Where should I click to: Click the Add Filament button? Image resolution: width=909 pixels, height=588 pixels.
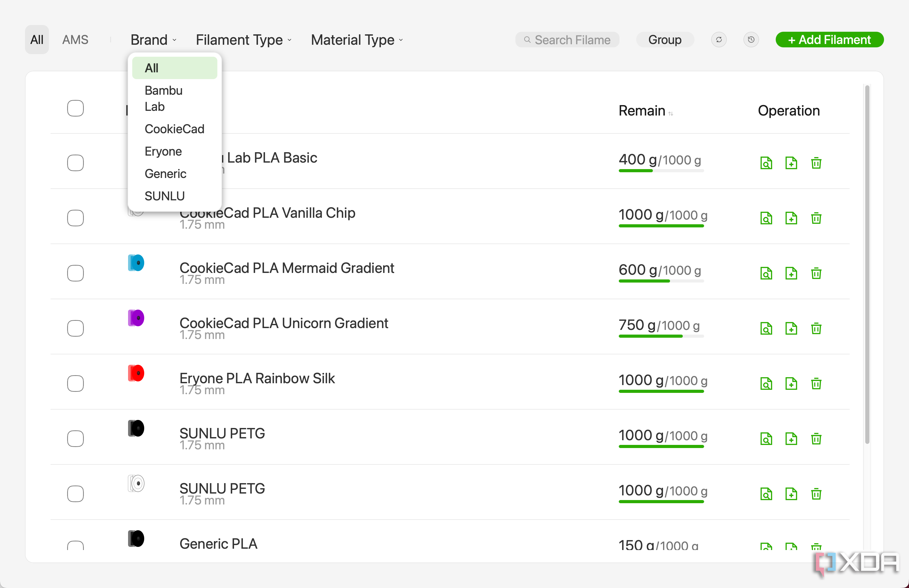[829, 40]
